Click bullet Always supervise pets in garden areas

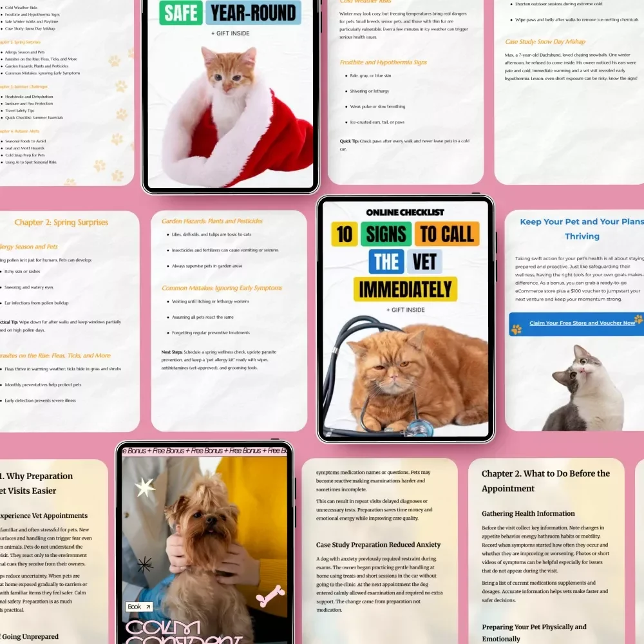tap(207, 266)
